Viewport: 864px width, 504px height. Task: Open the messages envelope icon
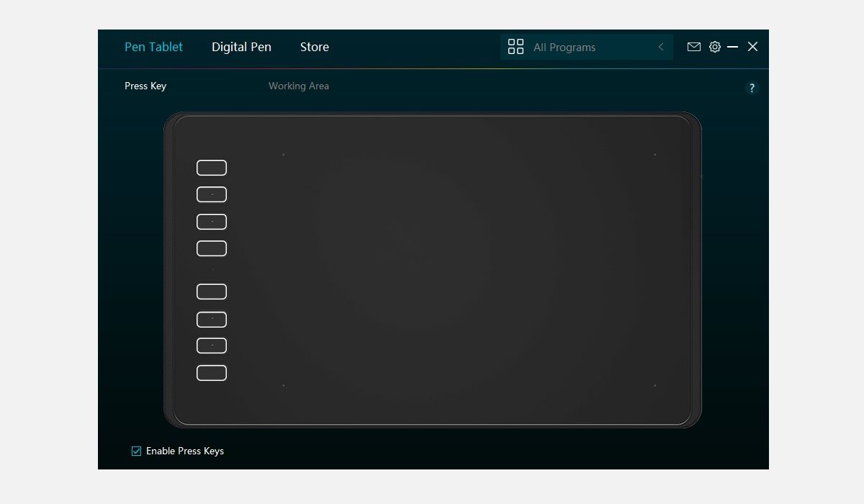pyautogui.click(x=693, y=47)
